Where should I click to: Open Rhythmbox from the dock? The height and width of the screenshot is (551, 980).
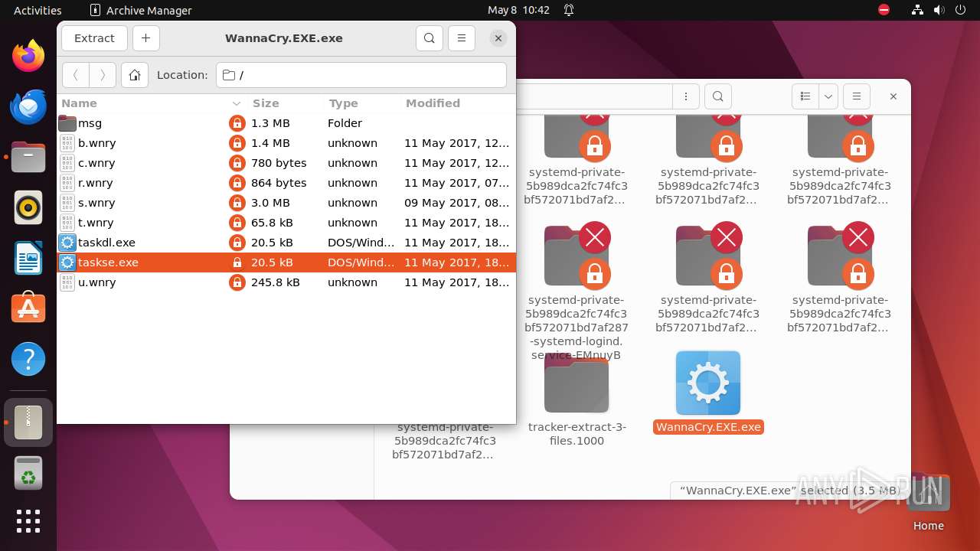click(x=28, y=207)
